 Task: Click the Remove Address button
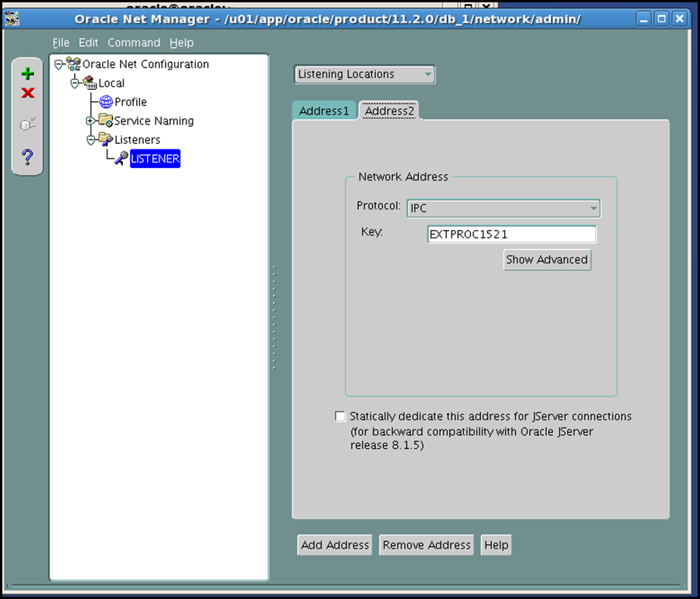tap(426, 545)
